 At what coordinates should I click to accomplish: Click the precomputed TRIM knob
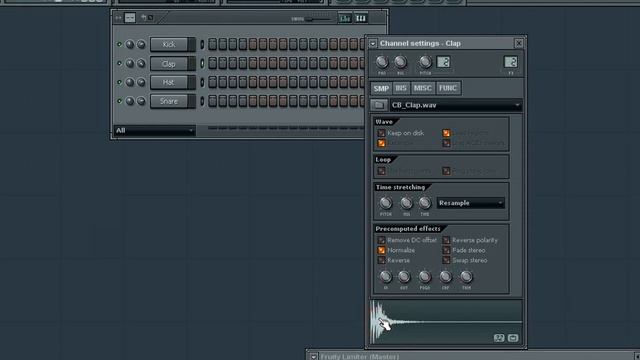coord(466,277)
